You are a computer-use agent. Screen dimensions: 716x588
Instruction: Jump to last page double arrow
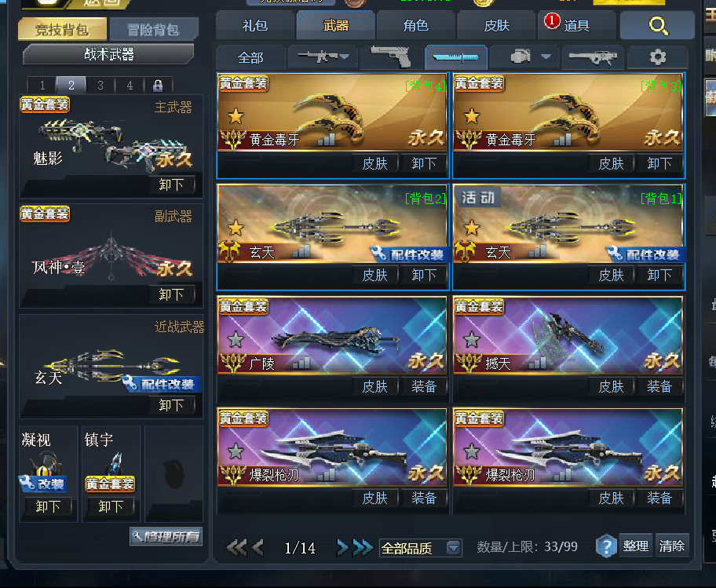pyautogui.click(x=363, y=547)
